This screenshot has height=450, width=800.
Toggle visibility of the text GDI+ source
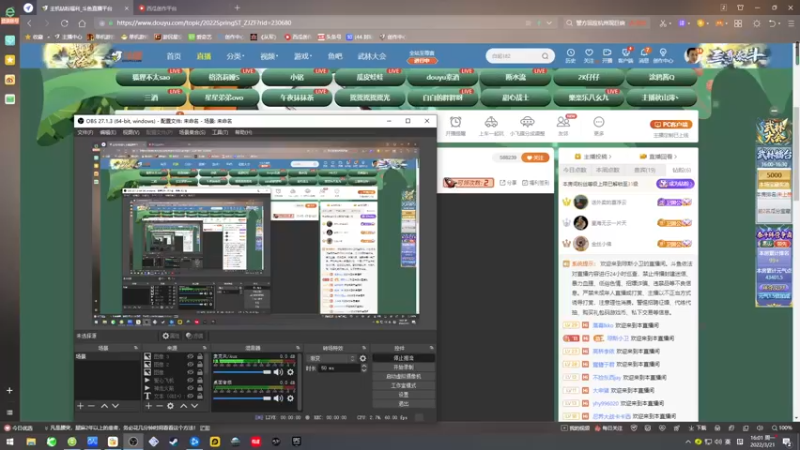coord(190,396)
